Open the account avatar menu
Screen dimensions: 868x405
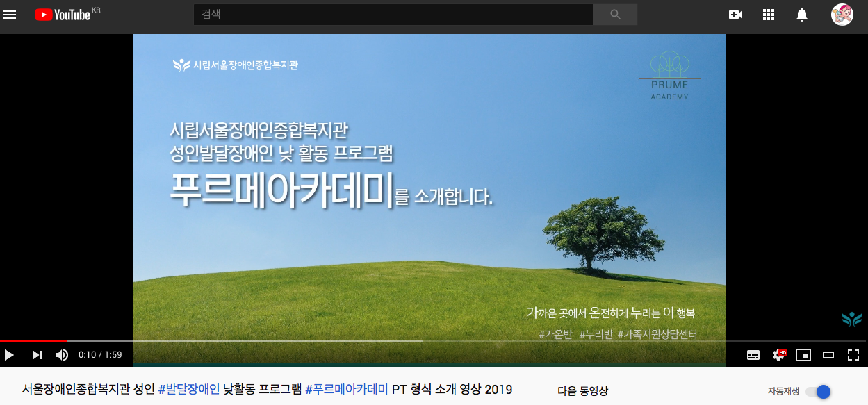pos(842,15)
